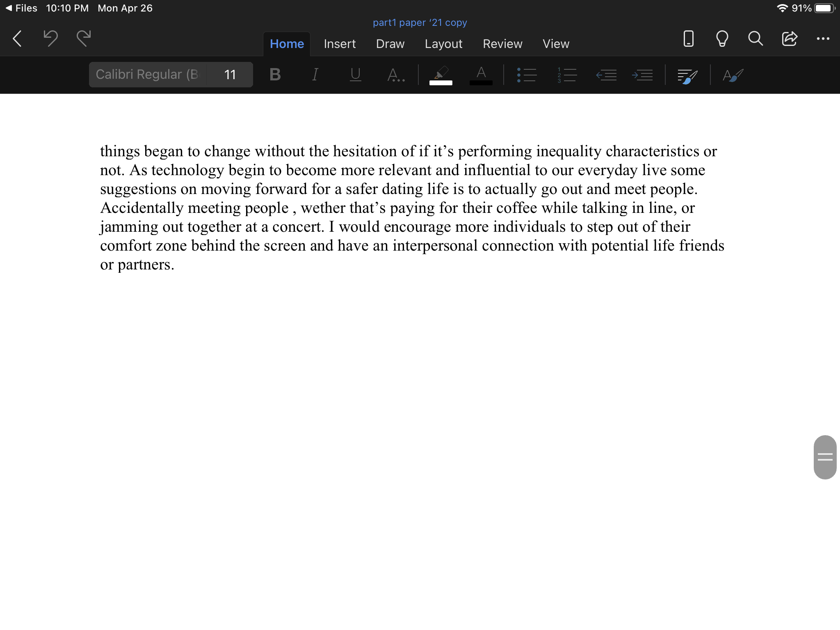Go back to Files app
The height and width of the screenshot is (630, 840).
pyautogui.click(x=21, y=8)
